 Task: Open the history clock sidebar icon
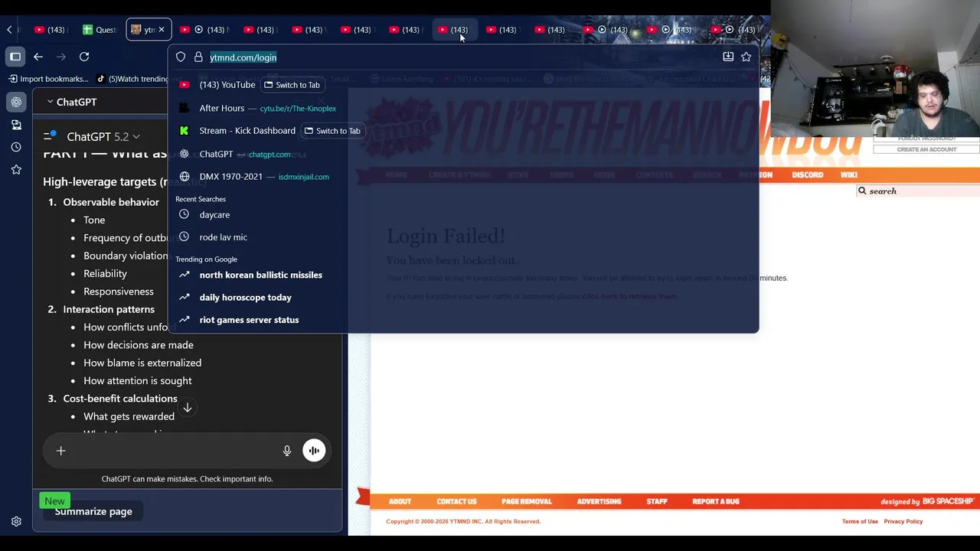[x=16, y=147]
